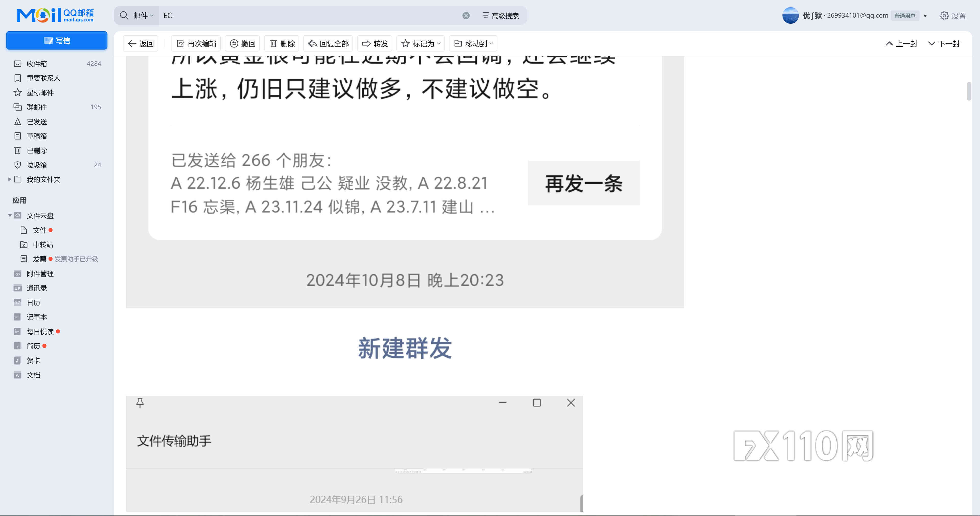
Task: Open the 移动到 dropdown
Action: pos(473,43)
